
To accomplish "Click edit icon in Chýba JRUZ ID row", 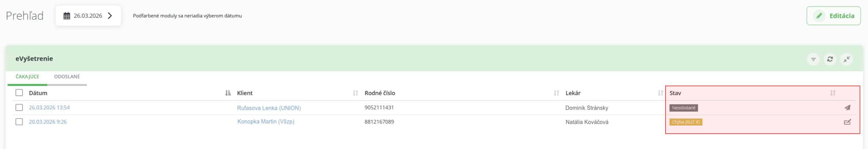I will (x=847, y=122).
